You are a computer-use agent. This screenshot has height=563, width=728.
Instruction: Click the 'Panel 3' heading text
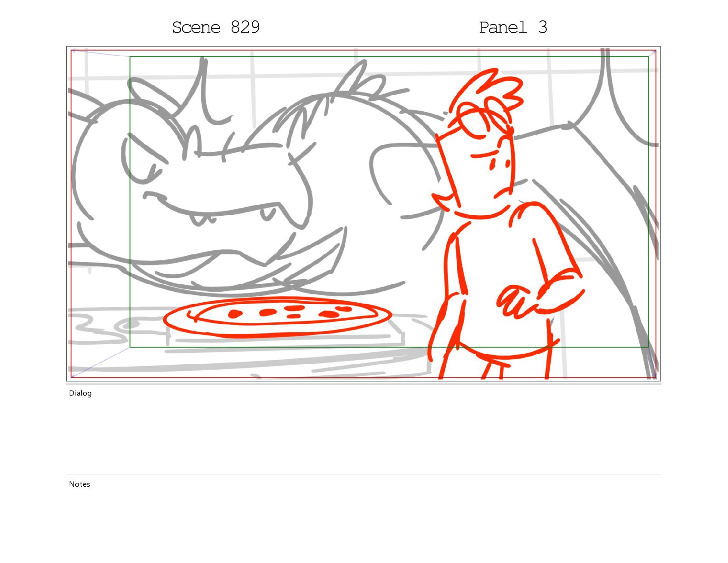pyautogui.click(x=513, y=27)
